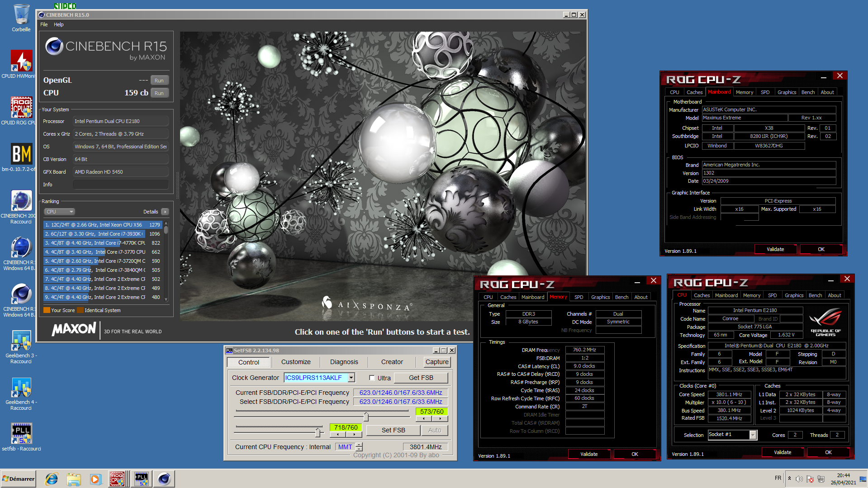This screenshot has width=868, height=488.
Task: Open CINEBENCH 2003 shortcut on desktop
Action: pyautogui.click(x=21, y=207)
